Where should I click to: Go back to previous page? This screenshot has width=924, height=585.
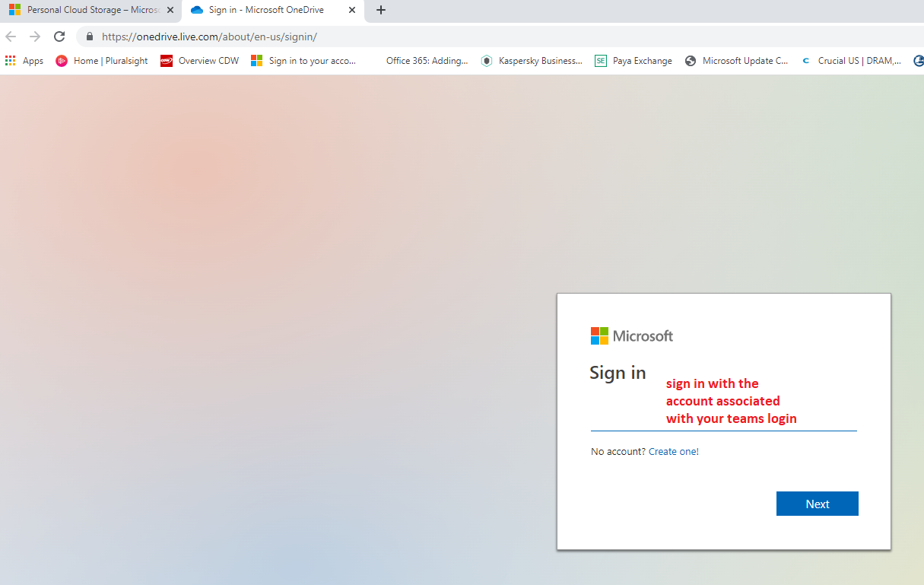coord(11,37)
